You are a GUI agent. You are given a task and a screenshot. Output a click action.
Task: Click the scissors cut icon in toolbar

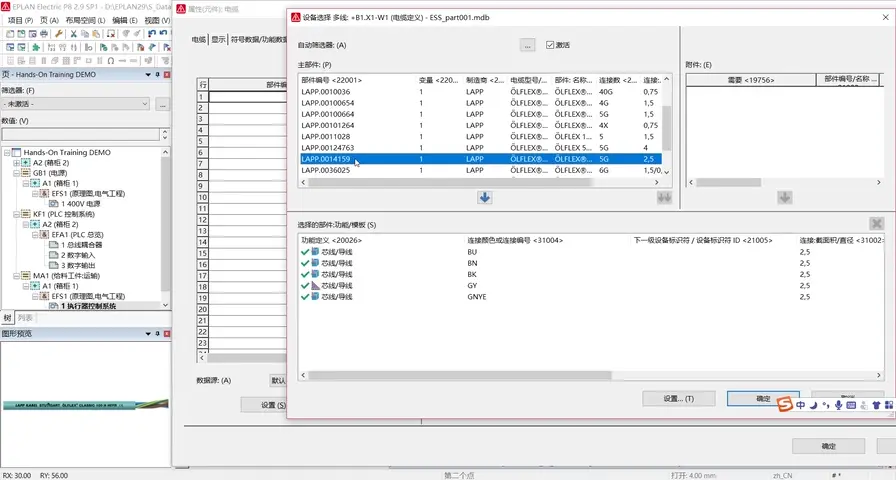click(74, 34)
